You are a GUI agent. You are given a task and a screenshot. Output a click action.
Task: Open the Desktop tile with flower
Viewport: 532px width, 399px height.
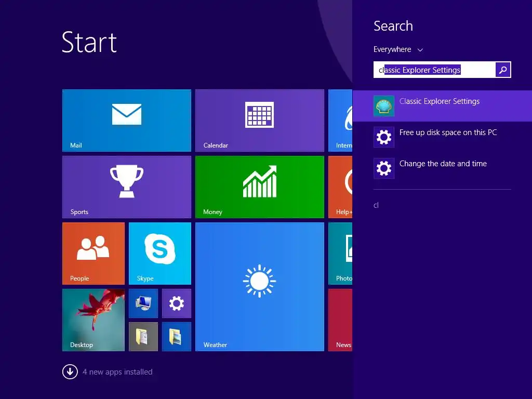coord(94,320)
